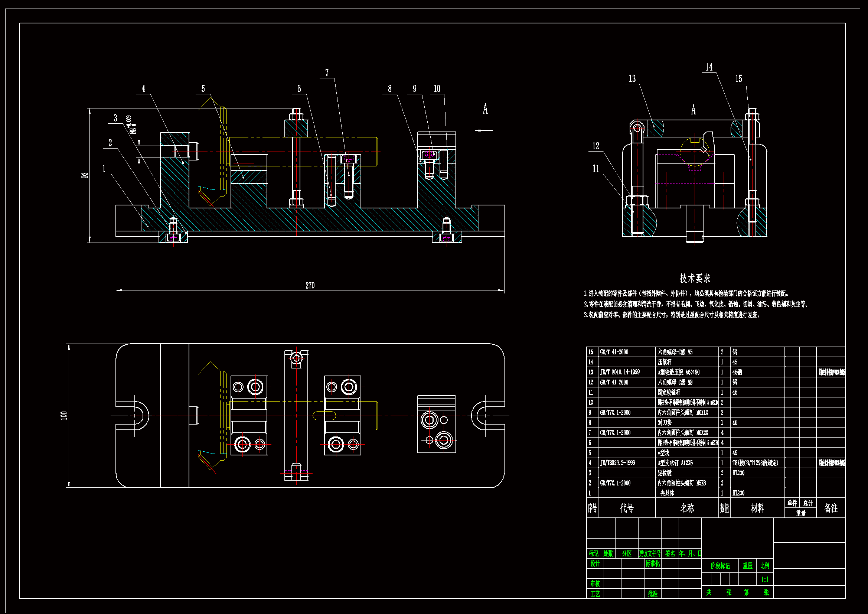Image resolution: width=868 pixels, height=614 pixels.
Task: Click the v型块 row in the parts table
Action: point(664,453)
